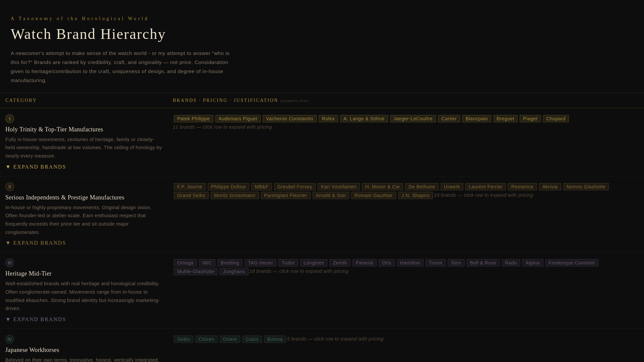Tap the Bell & Ross tag
This screenshot has width=644, height=362.
pos(483,263)
